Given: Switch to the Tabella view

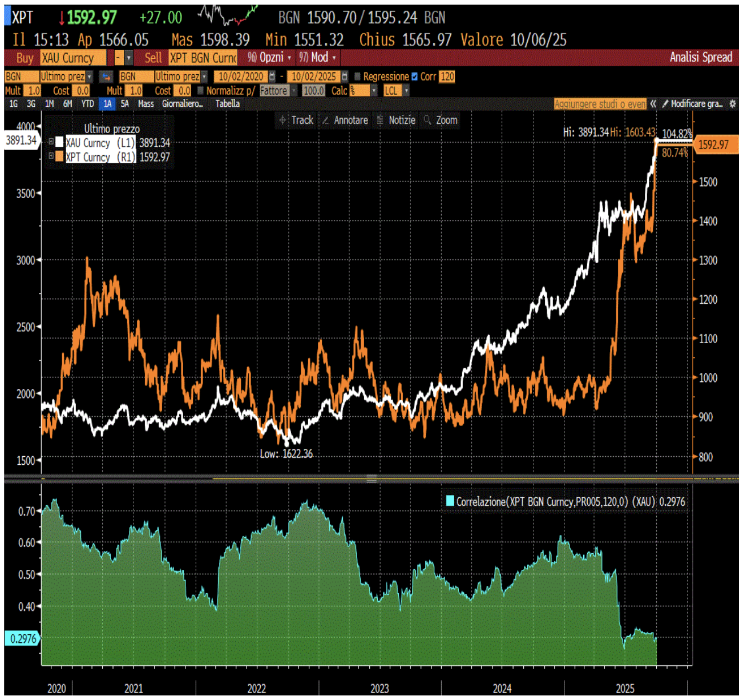Looking at the screenshot, I should coord(227,104).
